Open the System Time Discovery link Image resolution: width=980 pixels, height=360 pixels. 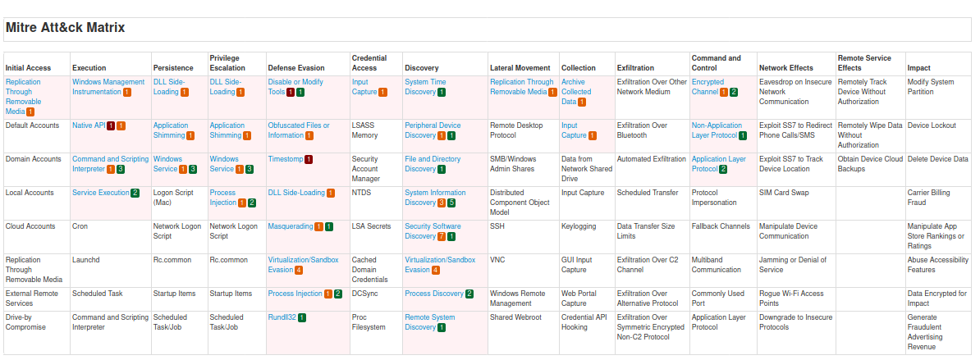426,87
